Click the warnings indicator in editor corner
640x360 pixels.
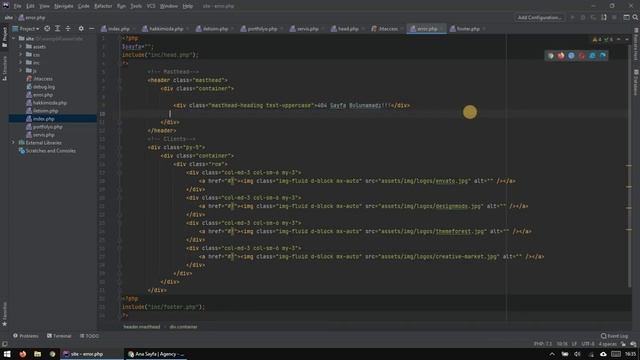point(597,40)
